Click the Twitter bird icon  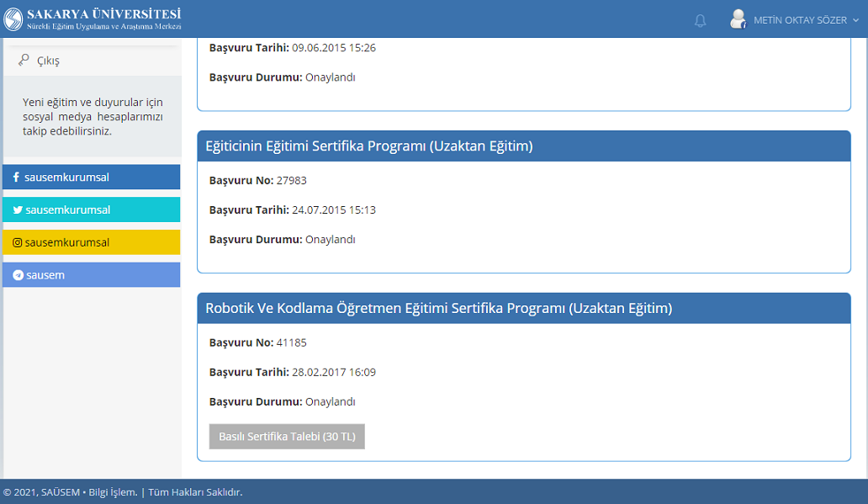[18, 210]
